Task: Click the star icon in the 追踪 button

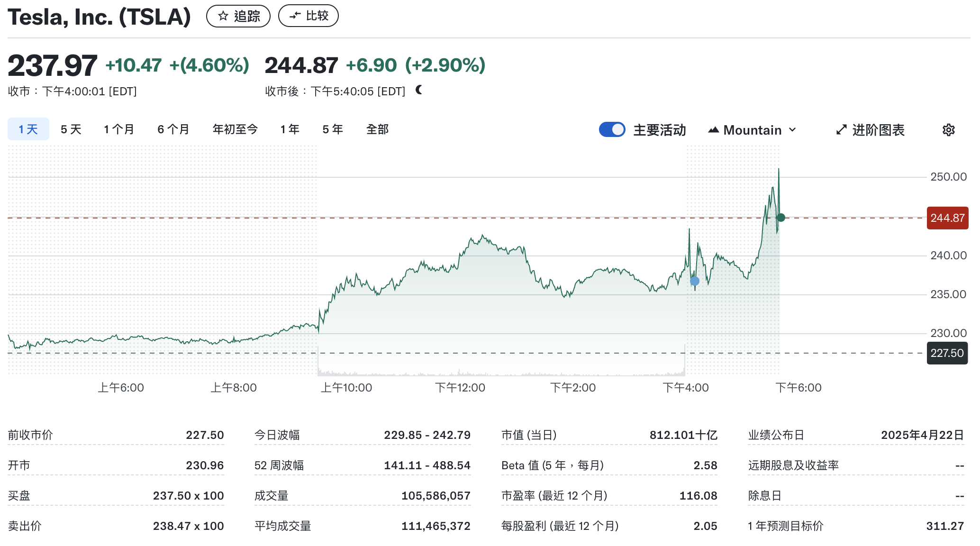Action: (x=223, y=16)
